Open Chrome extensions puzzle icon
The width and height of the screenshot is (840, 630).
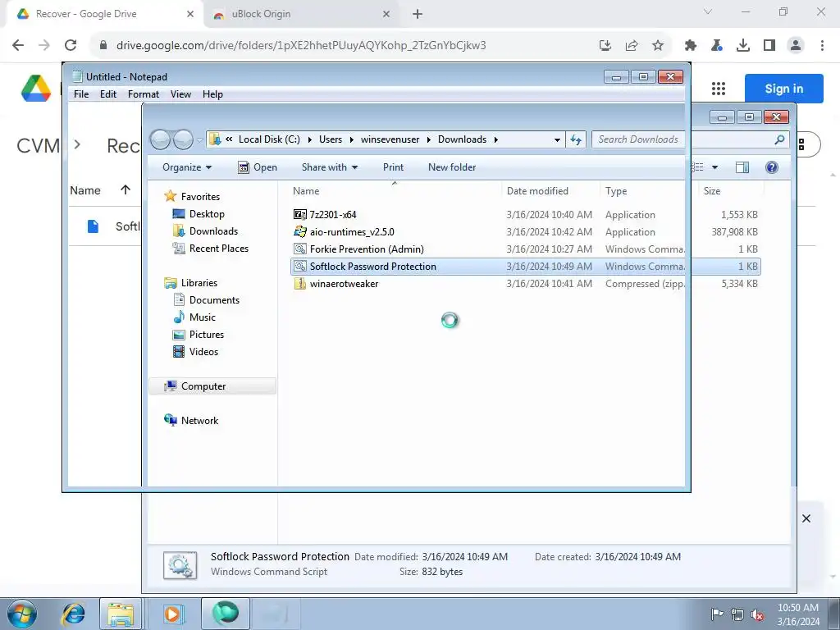point(691,46)
